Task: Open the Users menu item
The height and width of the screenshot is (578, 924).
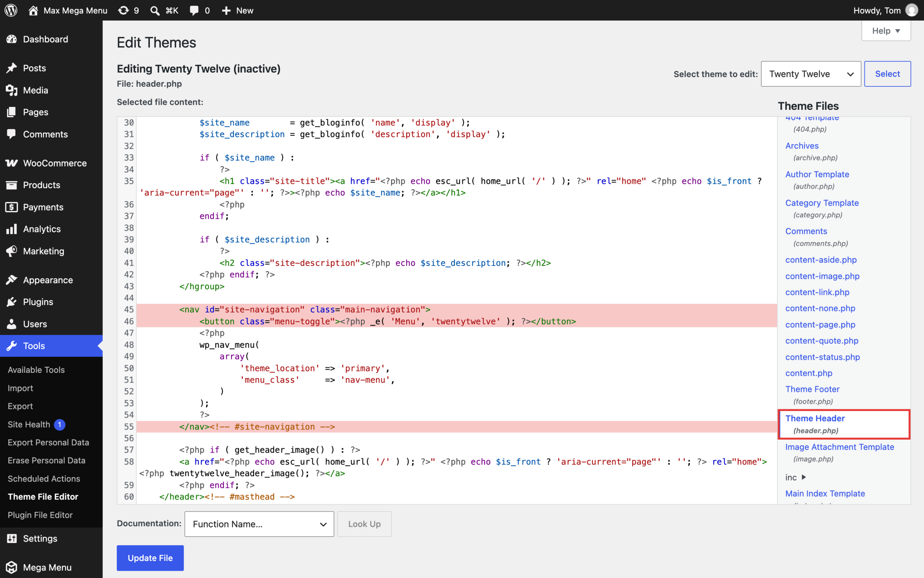Action: pos(51,324)
